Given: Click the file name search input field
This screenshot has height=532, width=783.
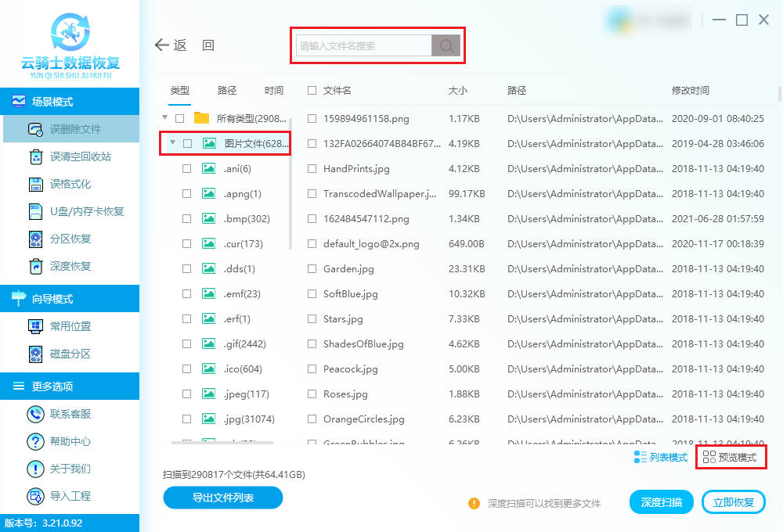Looking at the screenshot, I should click(x=364, y=46).
